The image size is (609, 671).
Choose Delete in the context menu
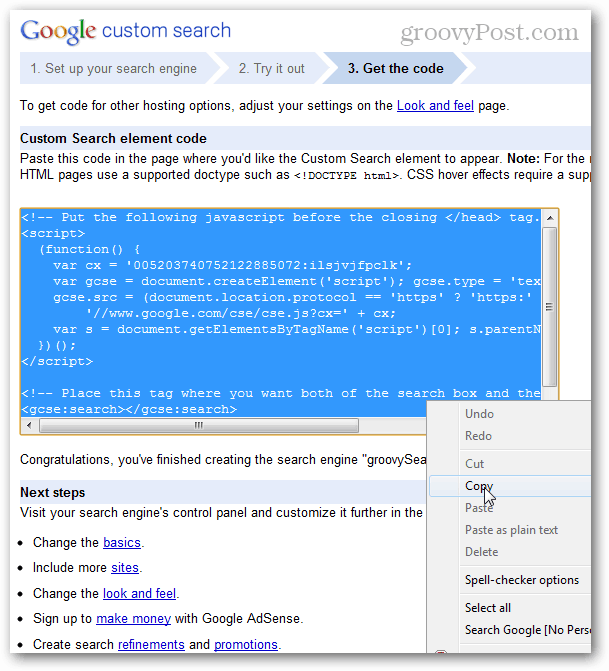(x=481, y=552)
